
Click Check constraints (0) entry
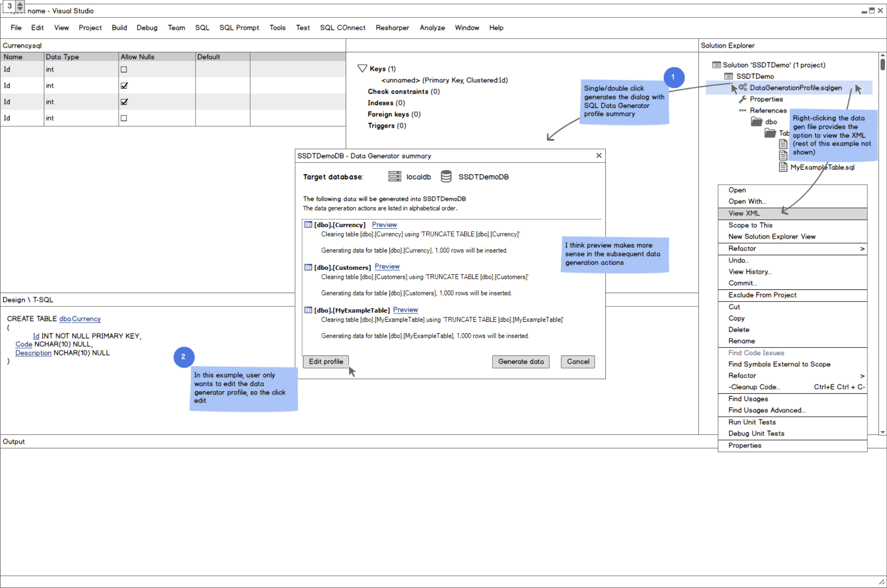[x=403, y=92]
